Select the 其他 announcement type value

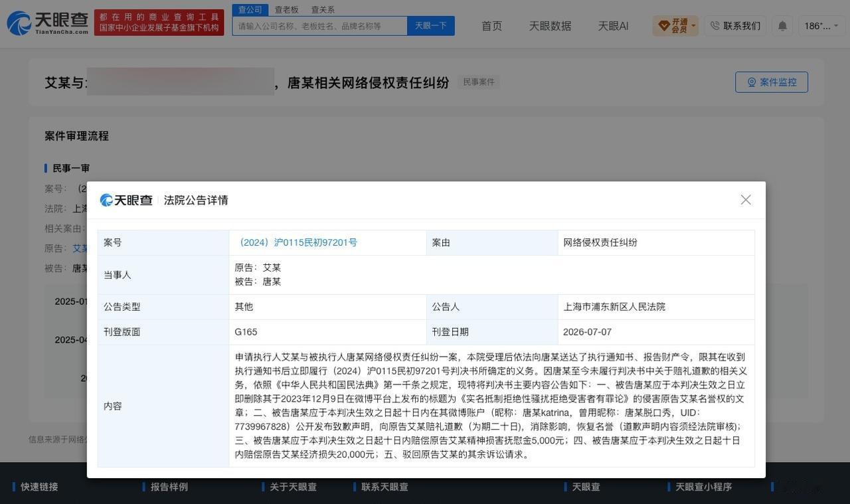pos(244,307)
